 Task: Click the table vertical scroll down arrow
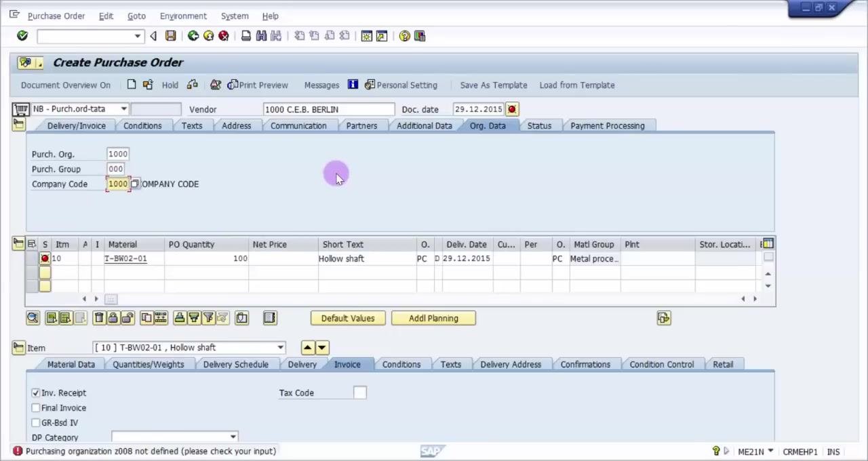(x=768, y=285)
